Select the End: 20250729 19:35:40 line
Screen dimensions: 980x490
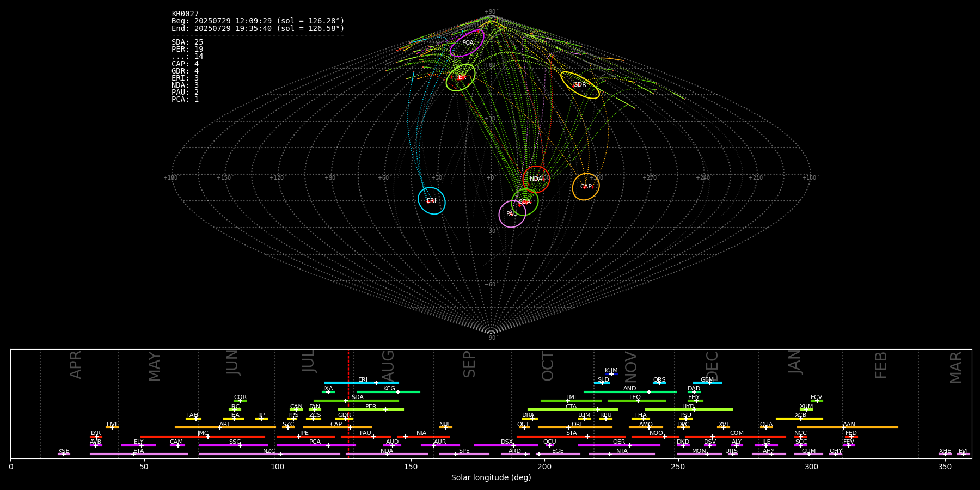(x=258, y=28)
